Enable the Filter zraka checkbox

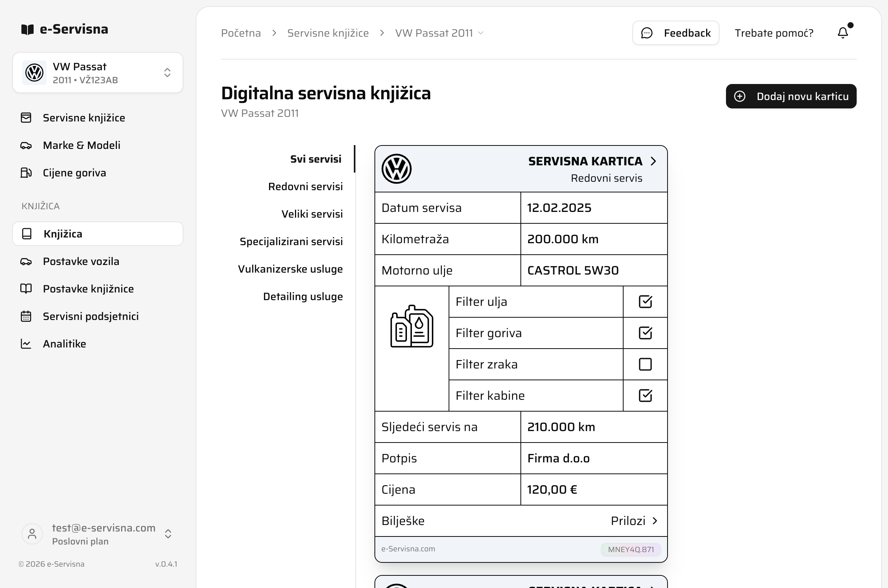645,364
